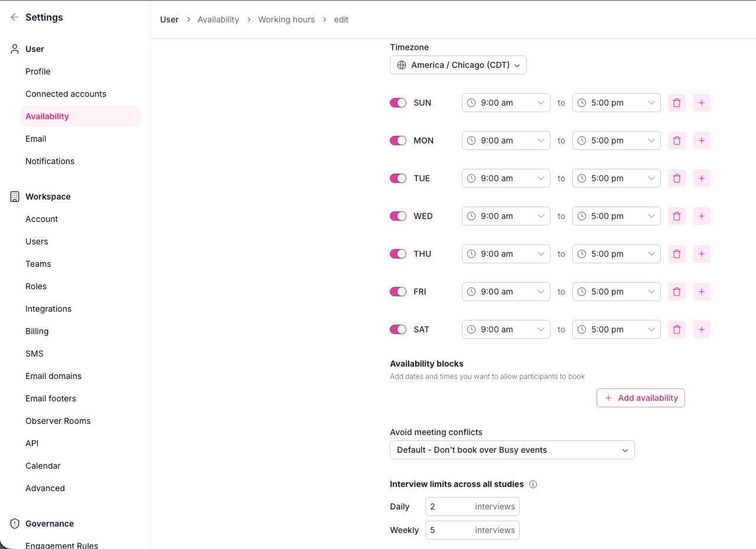The width and height of the screenshot is (756, 549).
Task: Open the Timezone America / Chicago dropdown
Action: click(458, 65)
